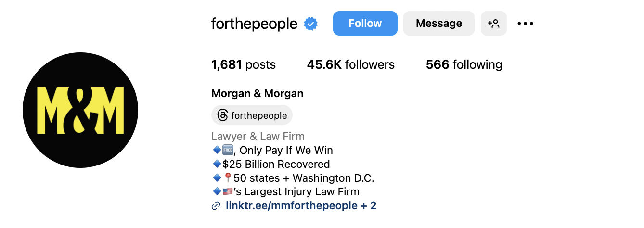Click the Threads logo icon
The image size is (644, 228).
pyautogui.click(x=222, y=115)
